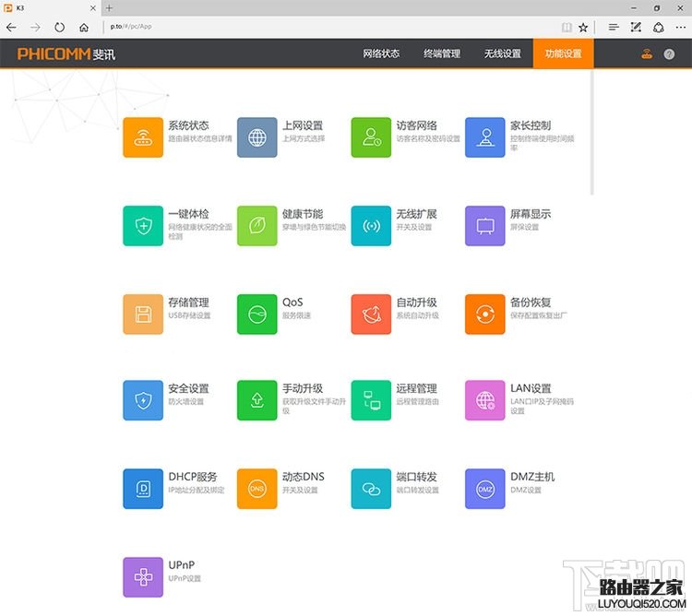Select the K3 browser tab
Viewport: 692px width, 616px height.
click(50, 8)
